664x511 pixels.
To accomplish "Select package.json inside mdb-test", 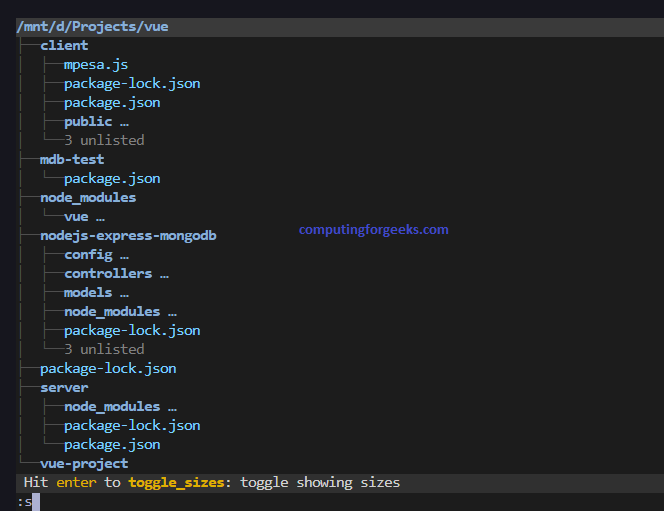I will tap(112, 178).
